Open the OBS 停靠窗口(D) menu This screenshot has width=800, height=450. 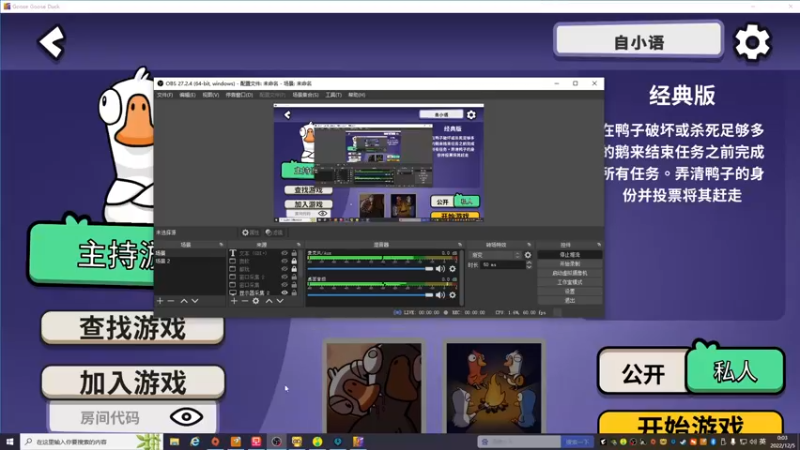[239, 95]
